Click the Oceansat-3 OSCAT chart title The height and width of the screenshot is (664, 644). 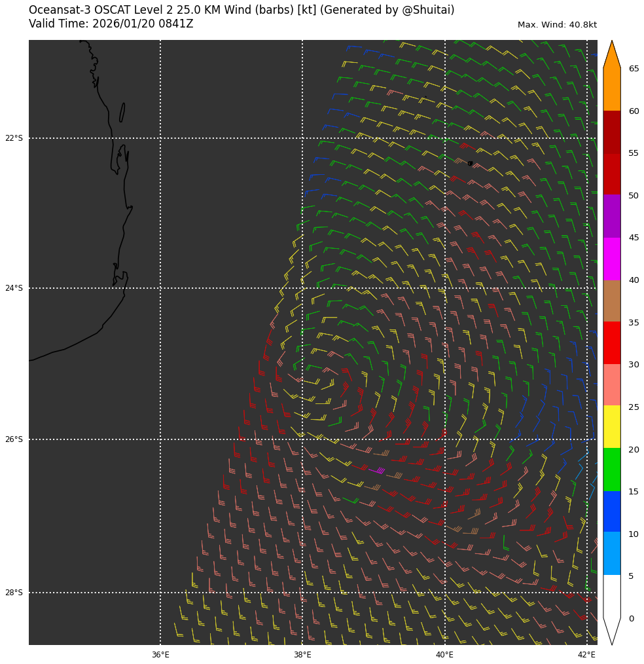pos(241,10)
